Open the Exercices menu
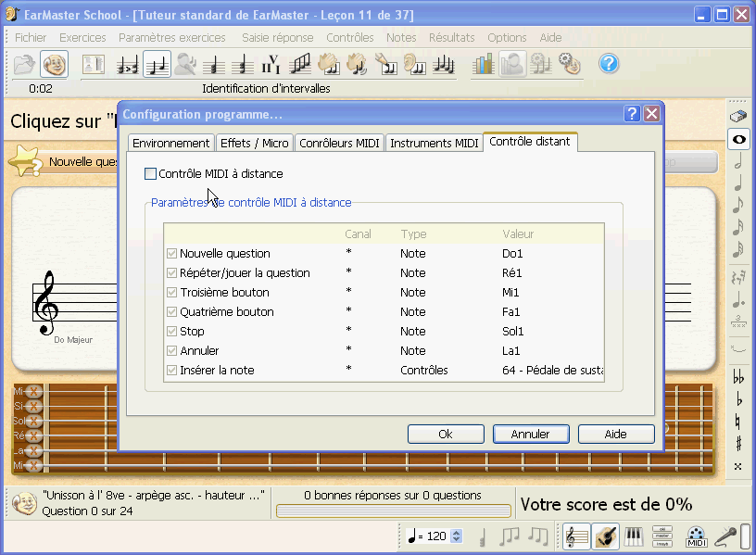The image size is (756, 555). [x=82, y=38]
